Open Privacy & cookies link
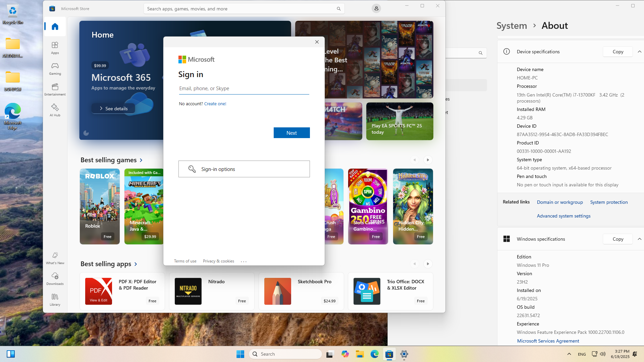 tap(219, 261)
